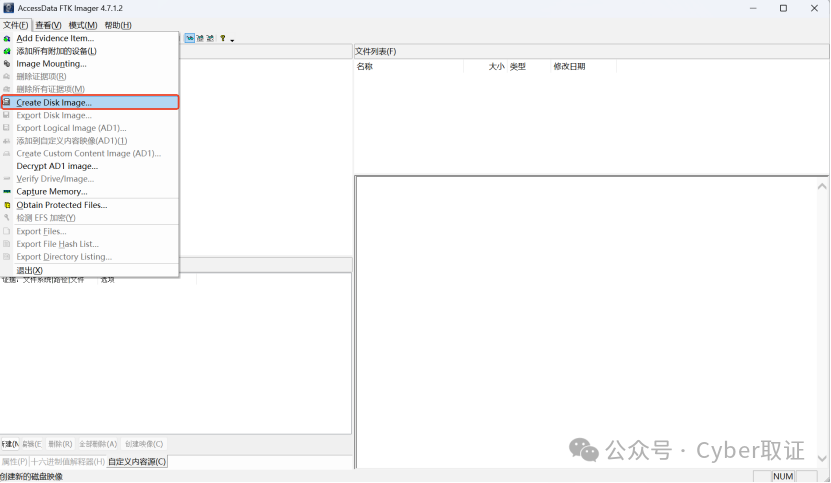831x483 pixels.
Task: Click the 检测 EFS 加密 key icon
Action: click(7, 218)
